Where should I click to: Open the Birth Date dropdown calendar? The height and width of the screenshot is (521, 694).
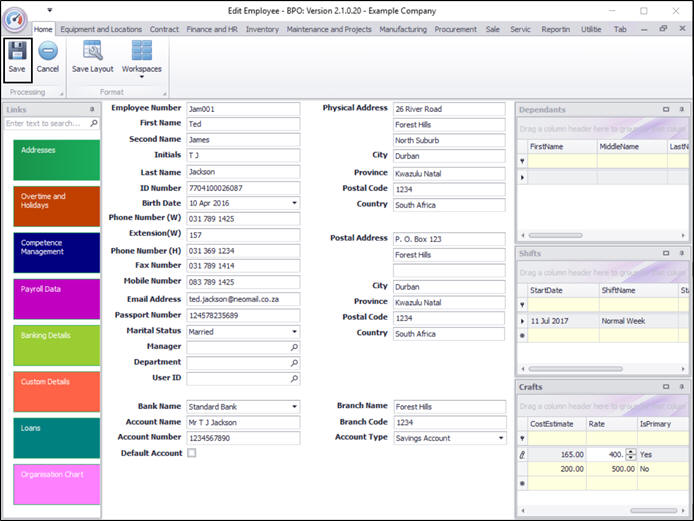coord(294,203)
